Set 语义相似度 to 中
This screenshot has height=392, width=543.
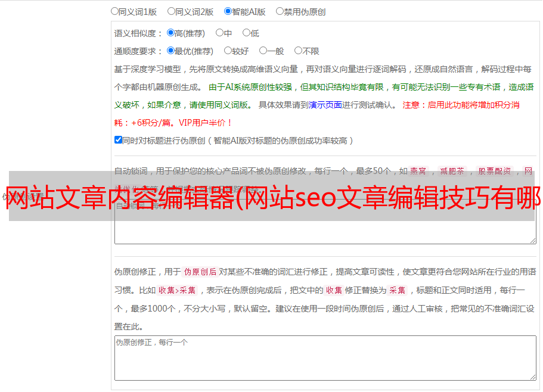[x=219, y=33]
